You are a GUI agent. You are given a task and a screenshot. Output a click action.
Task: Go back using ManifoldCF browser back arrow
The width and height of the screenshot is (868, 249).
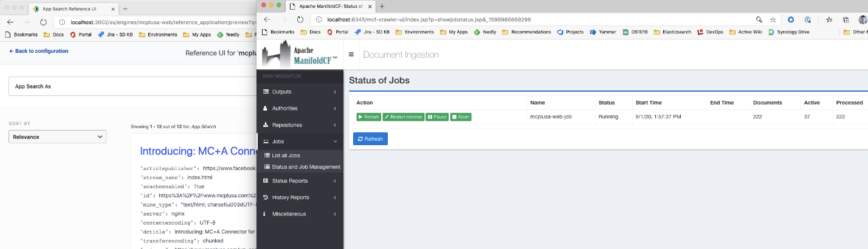[267, 19]
